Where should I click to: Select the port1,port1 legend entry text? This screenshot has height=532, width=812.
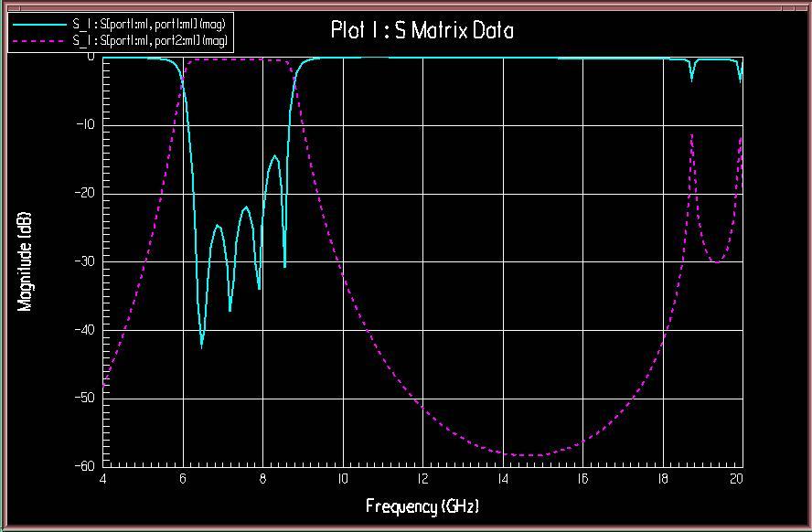148,24
